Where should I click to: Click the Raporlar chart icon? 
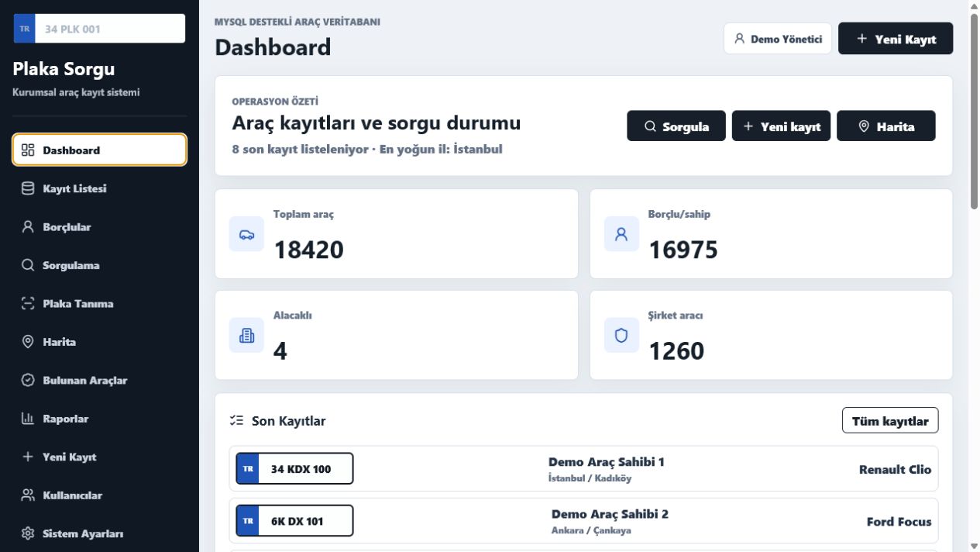point(28,419)
